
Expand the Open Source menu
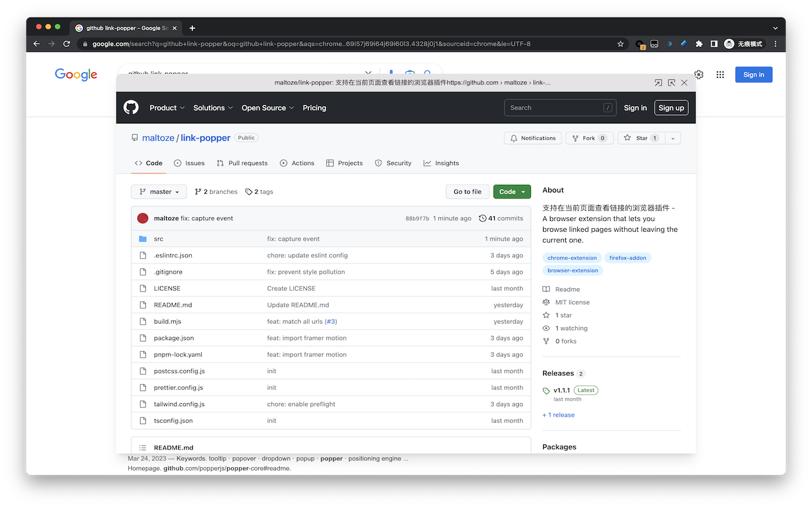coord(268,108)
